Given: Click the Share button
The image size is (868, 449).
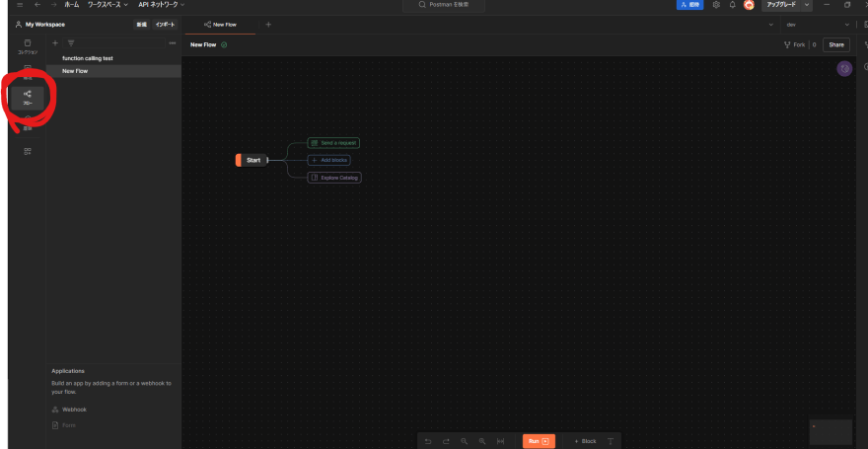Looking at the screenshot, I should click(x=835, y=44).
